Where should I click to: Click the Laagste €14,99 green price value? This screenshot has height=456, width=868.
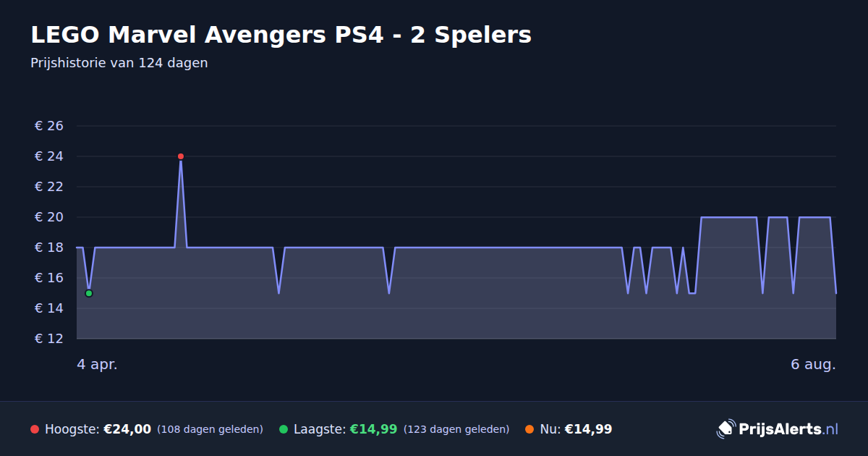(x=373, y=429)
